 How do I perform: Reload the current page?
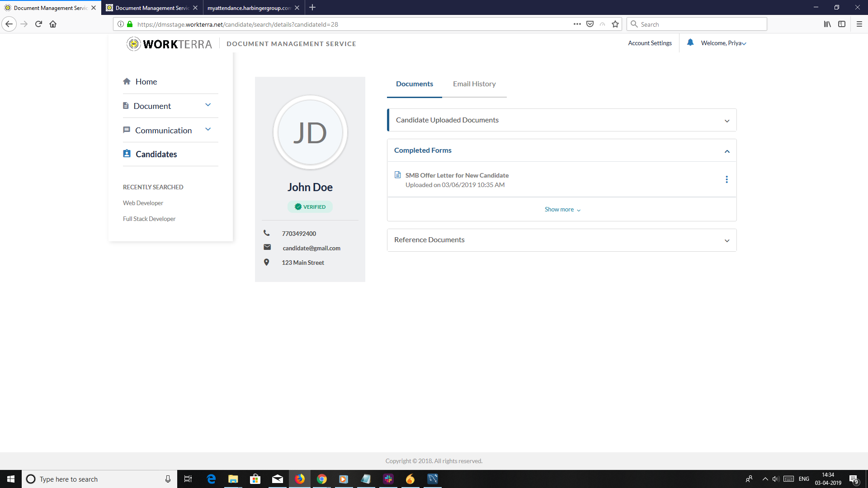(x=38, y=24)
